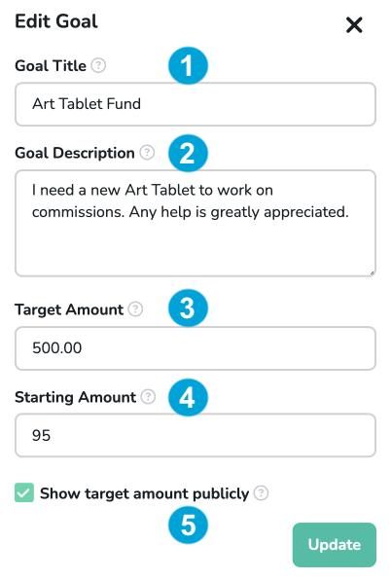Viewport: 392px width, 580px height.
Task: Click the Show target amount publicly label text
Action: 144,493
